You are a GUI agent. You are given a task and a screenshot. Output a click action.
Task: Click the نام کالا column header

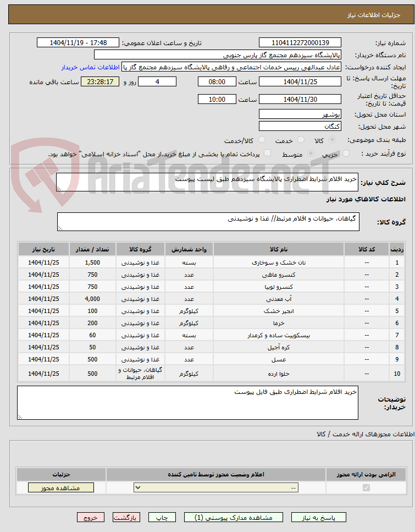pos(279,249)
